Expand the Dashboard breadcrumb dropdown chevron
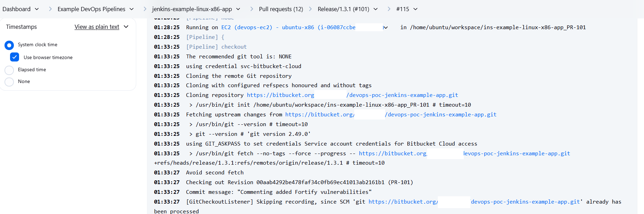This screenshot has width=644, height=214. click(37, 9)
